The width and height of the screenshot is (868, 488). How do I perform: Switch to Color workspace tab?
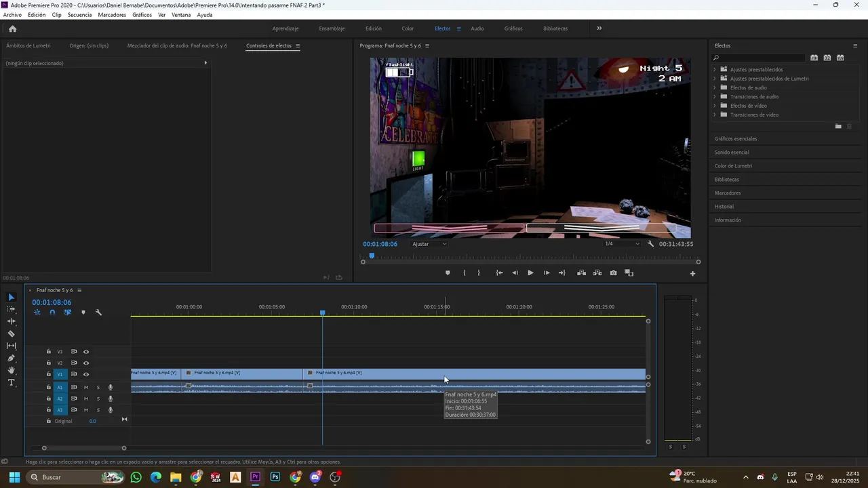coord(408,28)
